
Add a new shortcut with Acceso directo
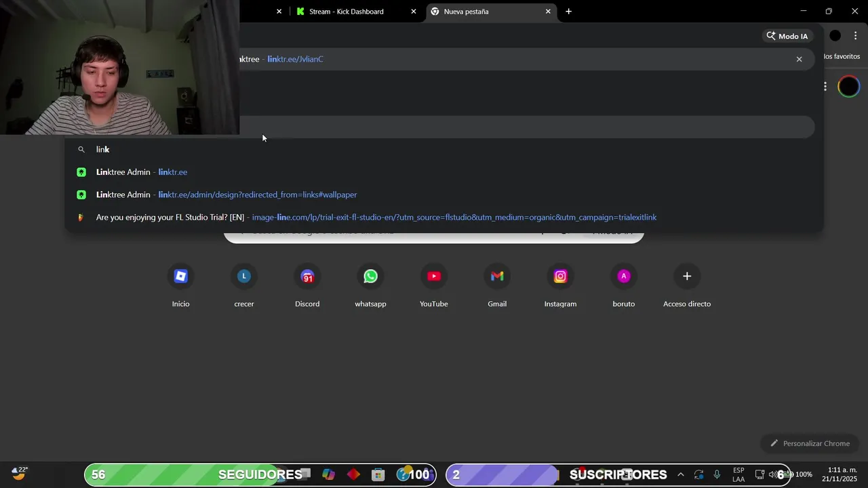point(687,285)
